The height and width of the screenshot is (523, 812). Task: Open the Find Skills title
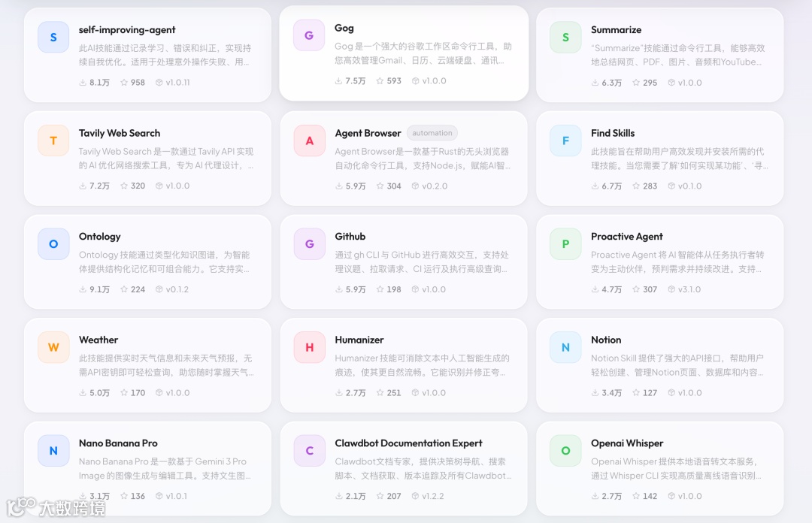613,133
